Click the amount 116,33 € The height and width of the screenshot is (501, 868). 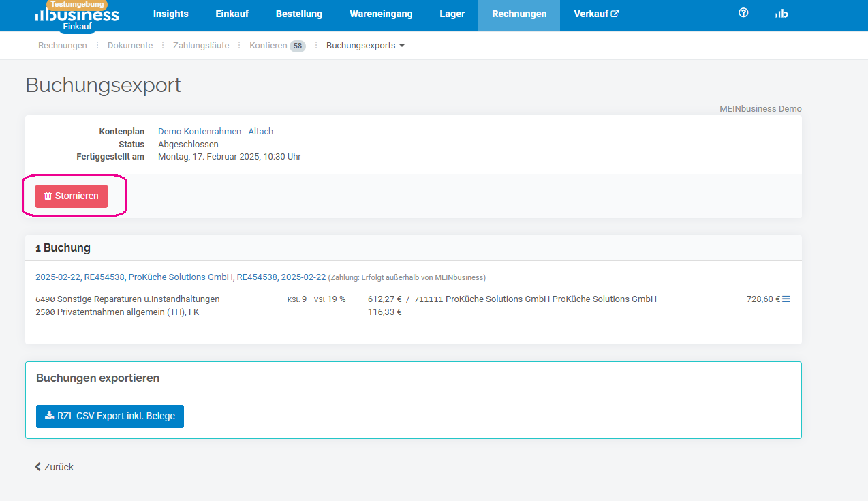tap(384, 312)
